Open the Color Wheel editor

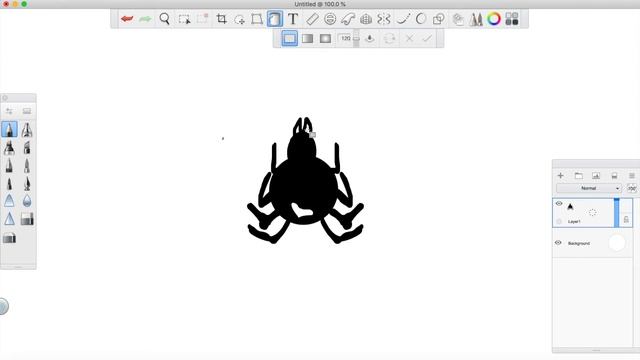coord(494,19)
